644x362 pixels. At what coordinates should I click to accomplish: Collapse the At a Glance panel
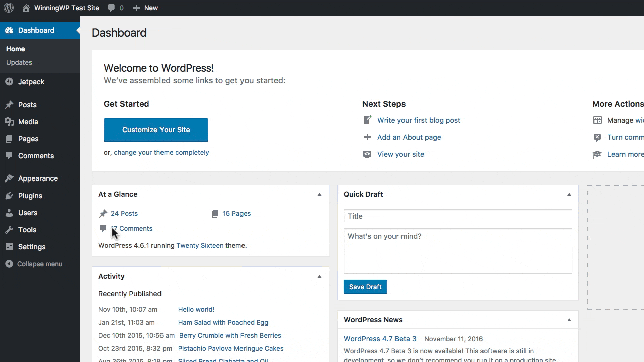click(x=319, y=194)
